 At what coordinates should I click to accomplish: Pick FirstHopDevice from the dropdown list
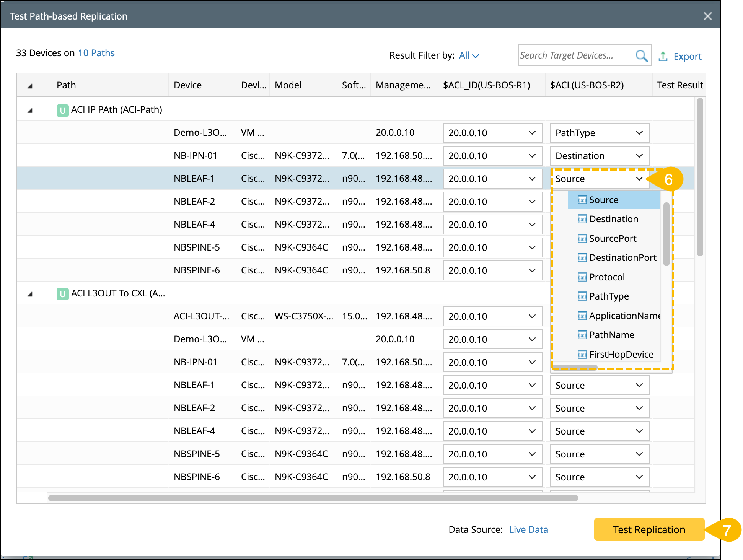621,355
